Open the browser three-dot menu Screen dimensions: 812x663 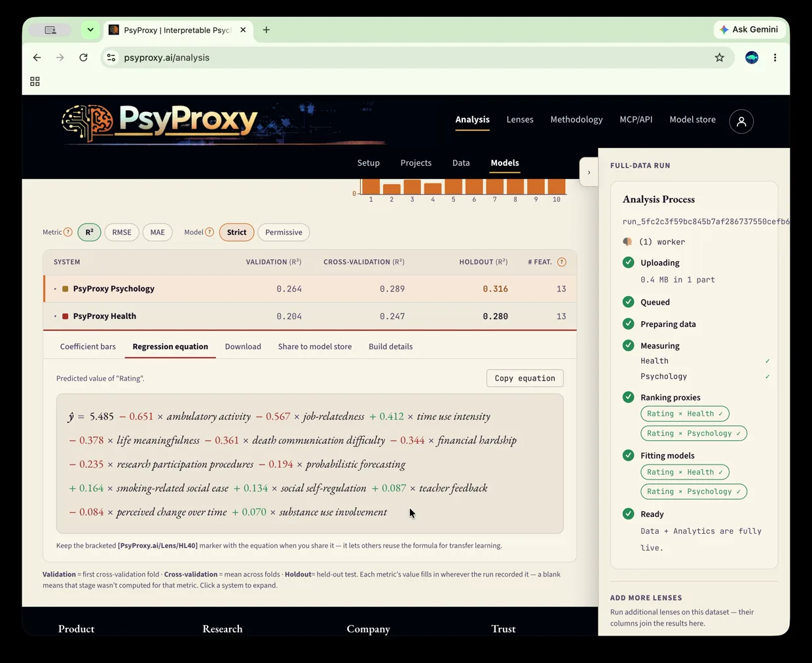(x=775, y=58)
